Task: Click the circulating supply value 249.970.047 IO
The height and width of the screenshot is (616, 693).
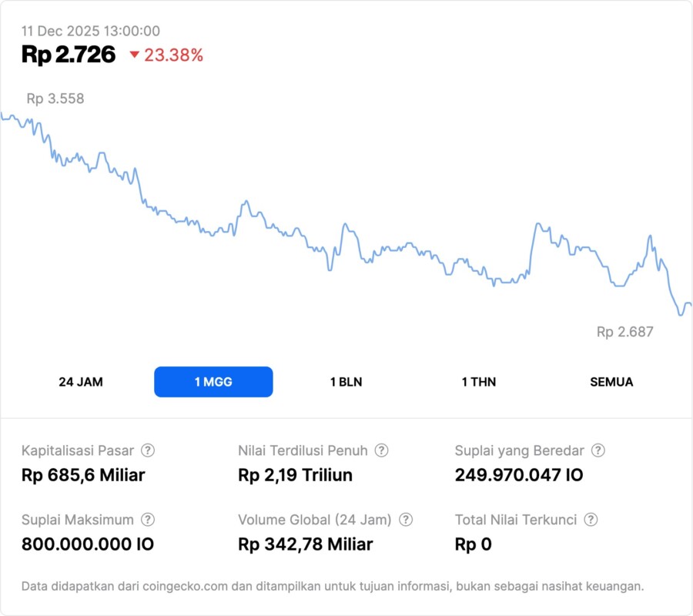Action: tap(519, 475)
